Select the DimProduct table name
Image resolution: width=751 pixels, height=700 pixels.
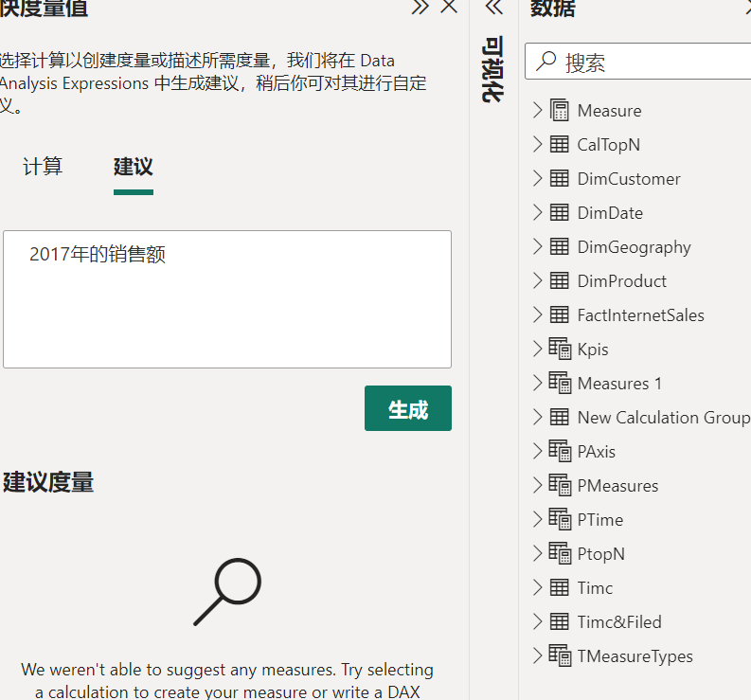[x=621, y=280]
